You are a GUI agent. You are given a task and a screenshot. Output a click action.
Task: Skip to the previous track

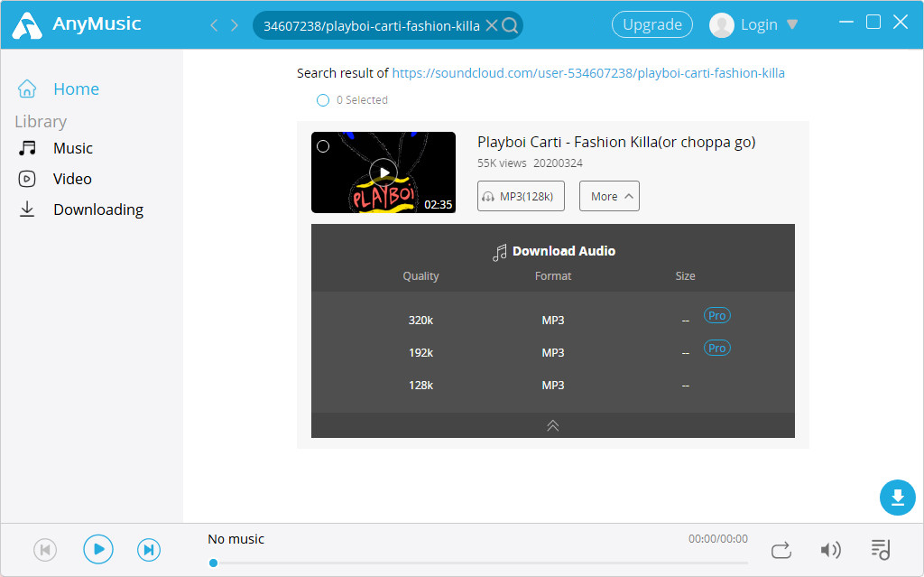pyautogui.click(x=45, y=550)
